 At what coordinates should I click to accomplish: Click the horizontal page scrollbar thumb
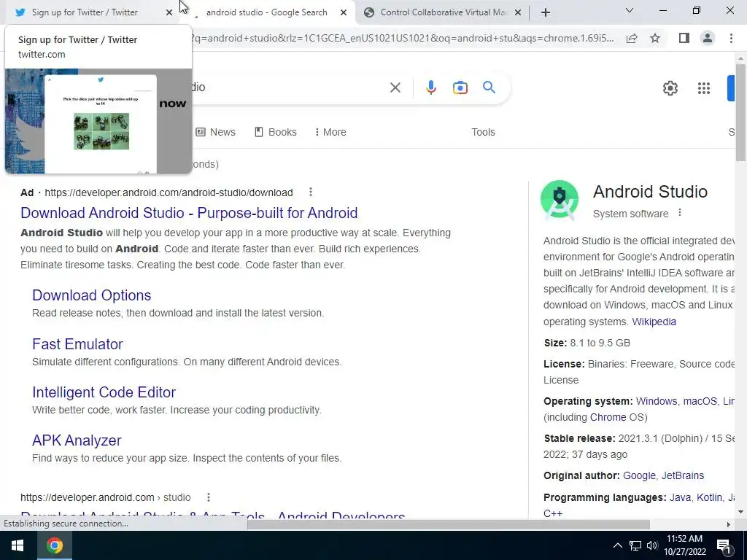[449, 524]
